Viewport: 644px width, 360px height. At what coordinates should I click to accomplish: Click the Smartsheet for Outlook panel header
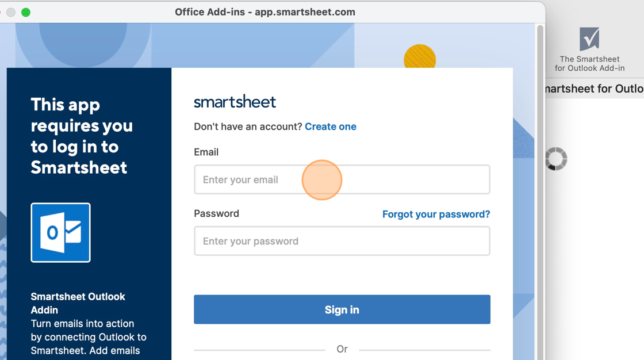pyautogui.click(x=595, y=89)
